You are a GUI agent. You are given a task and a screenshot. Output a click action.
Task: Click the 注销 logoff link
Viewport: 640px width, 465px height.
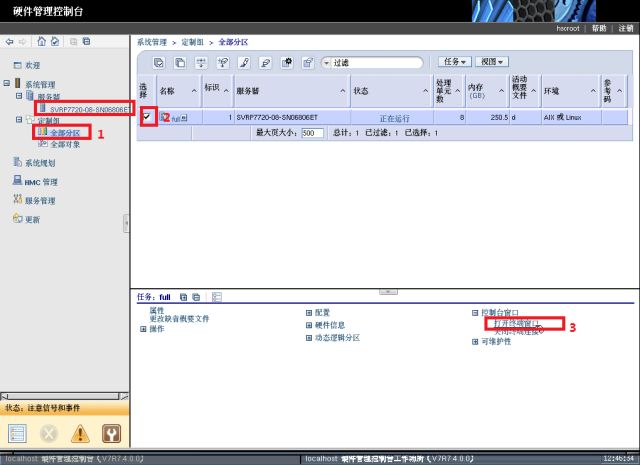625,28
